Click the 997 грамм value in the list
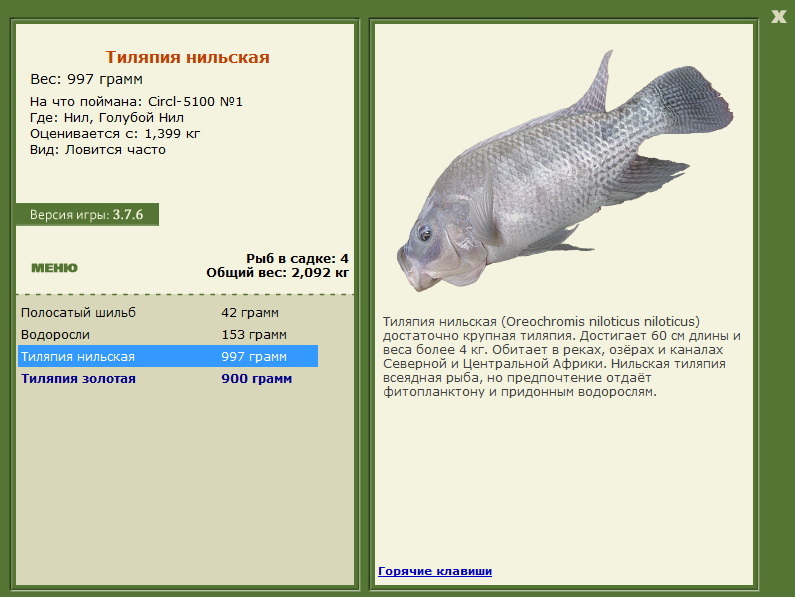 point(254,357)
